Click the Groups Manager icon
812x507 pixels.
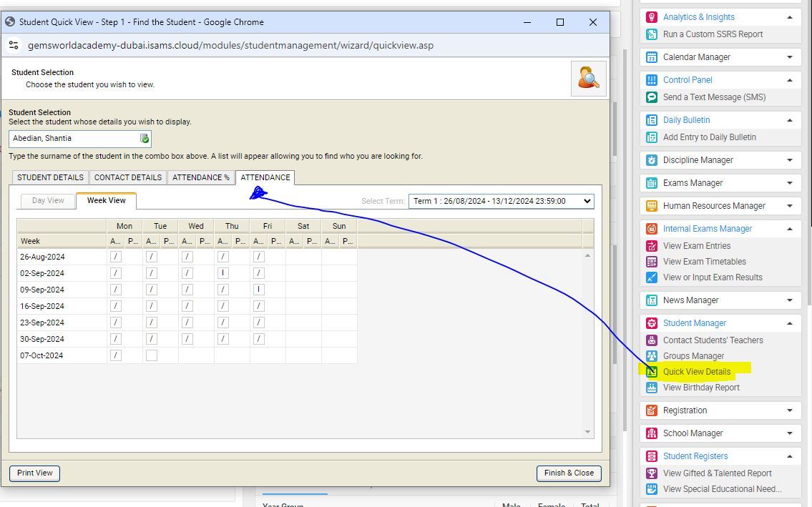651,356
